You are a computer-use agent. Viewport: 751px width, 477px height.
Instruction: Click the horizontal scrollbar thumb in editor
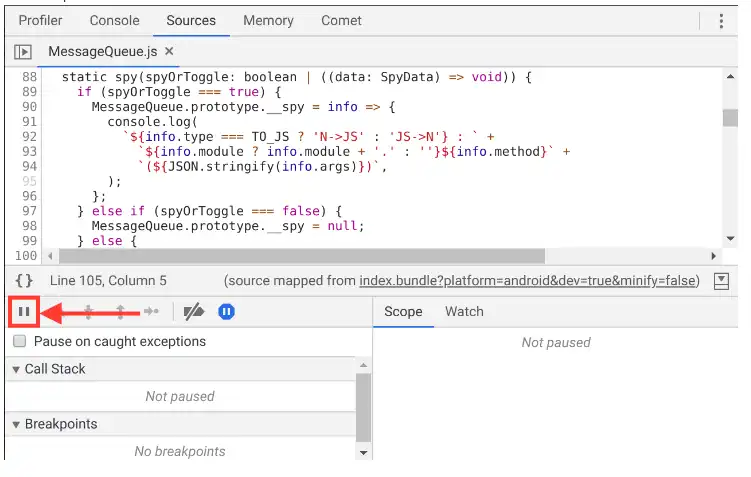click(x=302, y=256)
